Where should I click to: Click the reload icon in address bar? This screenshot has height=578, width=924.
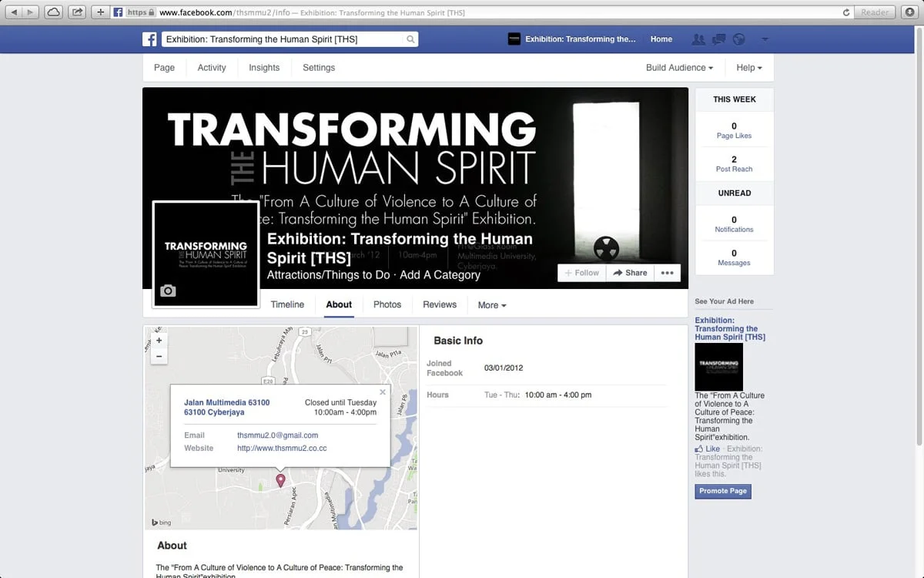846,12
